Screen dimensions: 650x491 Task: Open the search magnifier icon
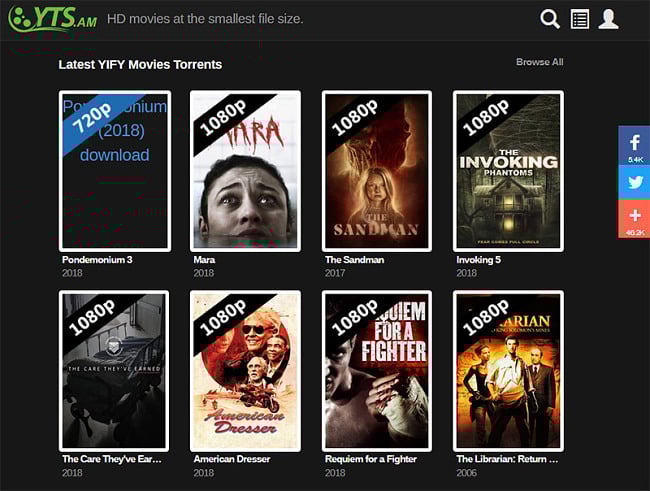pos(550,19)
